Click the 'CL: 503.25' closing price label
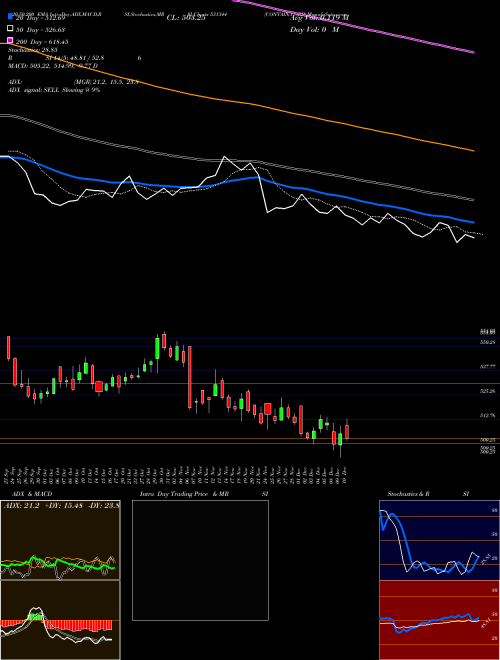The width and height of the screenshot is (500, 660). pyautogui.click(x=186, y=18)
